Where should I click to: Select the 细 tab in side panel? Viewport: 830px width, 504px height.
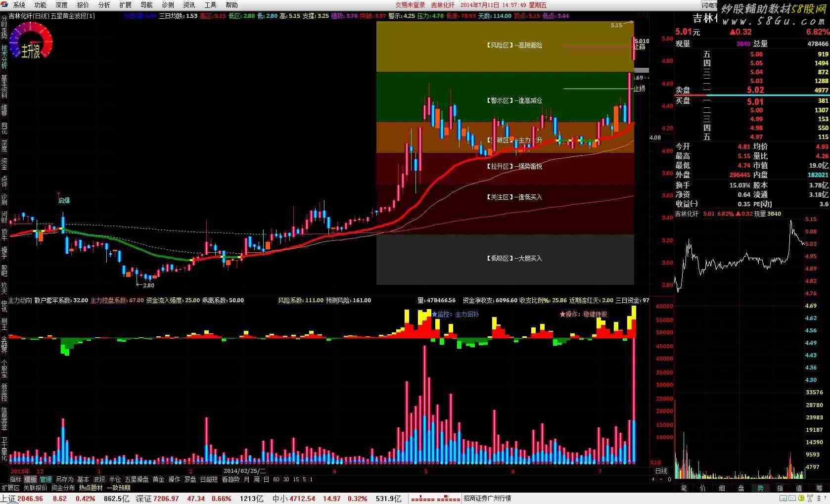pyautogui.click(x=722, y=488)
